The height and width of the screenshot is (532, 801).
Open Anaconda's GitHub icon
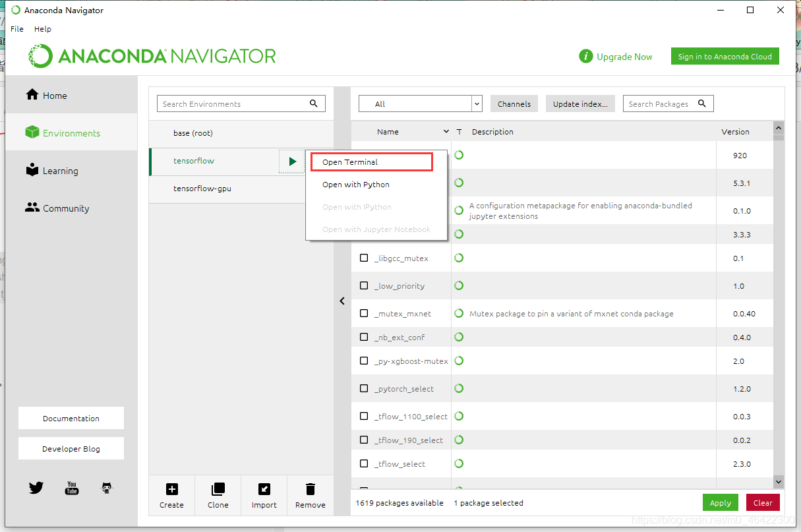click(x=107, y=488)
